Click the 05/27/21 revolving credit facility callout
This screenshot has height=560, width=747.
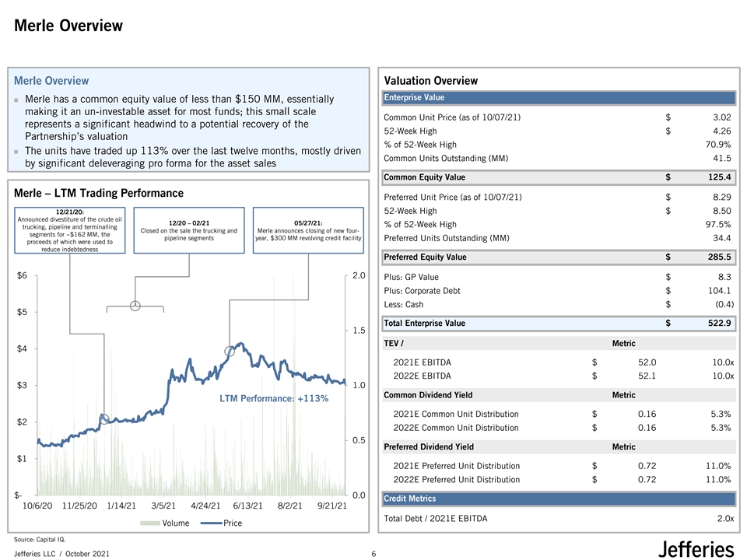coord(309,229)
